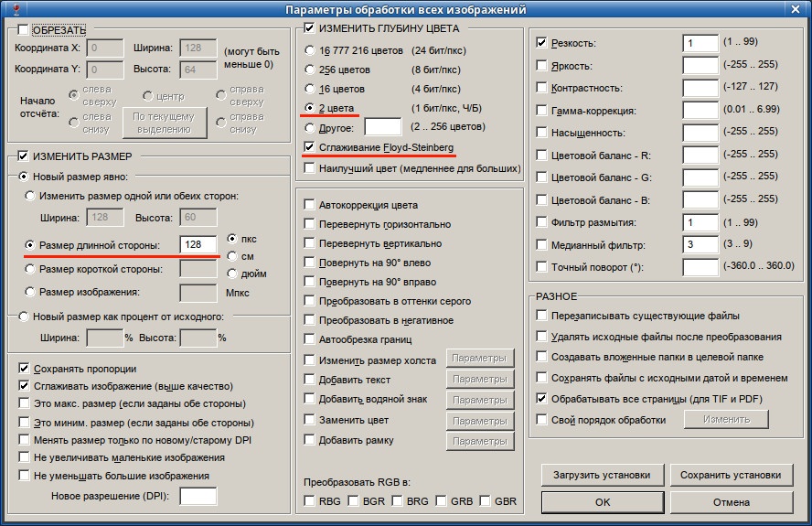The height and width of the screenshot is (526, 812).
Task: Enable Гамма-коррекция checkbox
Action: pos(541,110)
